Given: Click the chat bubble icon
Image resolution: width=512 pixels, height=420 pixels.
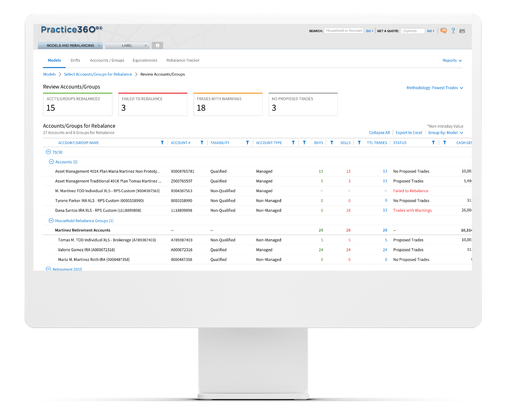Looking at the screenshot, I should coord(443,31).
